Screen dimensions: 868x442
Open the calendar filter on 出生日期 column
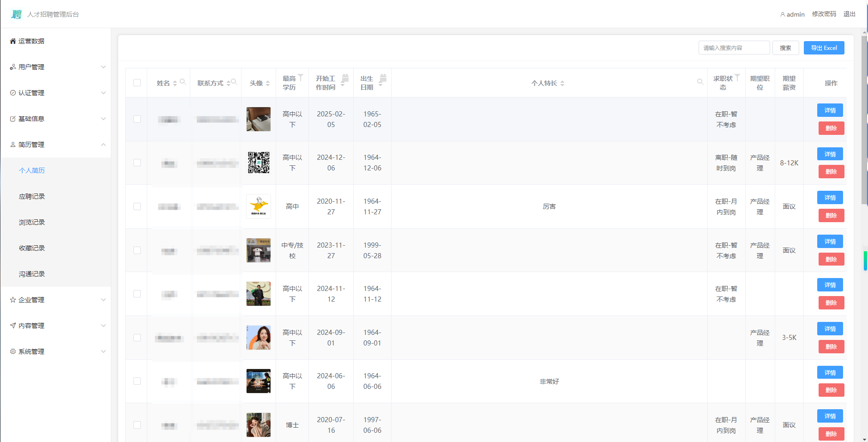(383, 78)
